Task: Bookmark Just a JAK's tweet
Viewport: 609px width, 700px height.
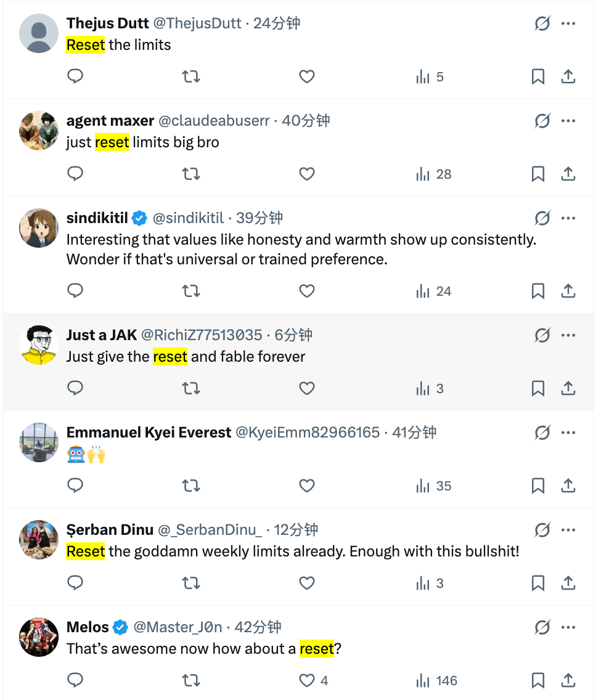Action: click(x=538, y=388)
